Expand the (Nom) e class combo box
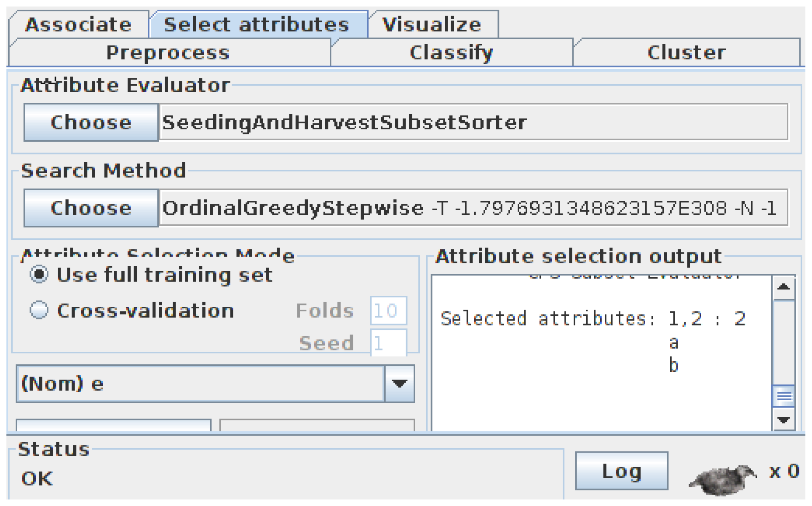Image resolution: width=812 pixels, height=506 pixels. (215, 383)
